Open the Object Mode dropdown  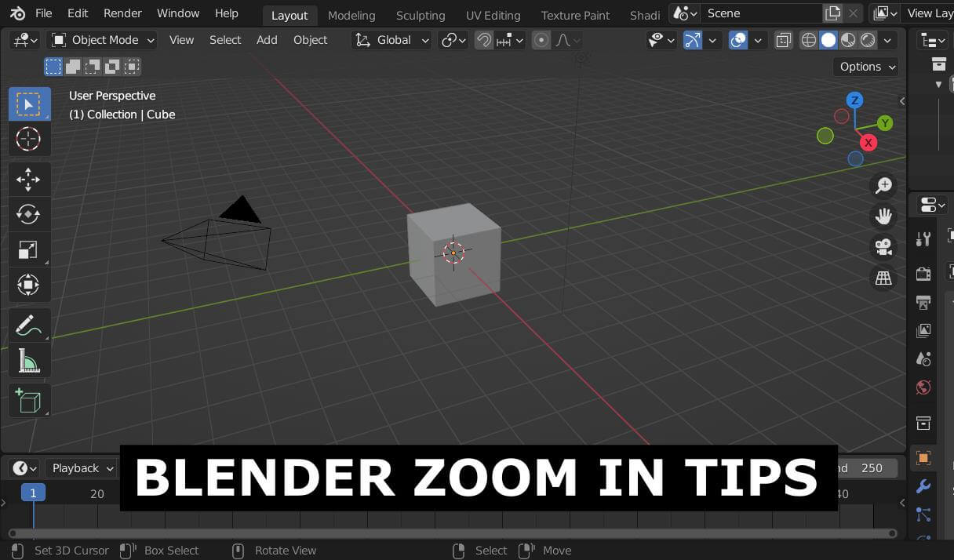click(102, 40)
